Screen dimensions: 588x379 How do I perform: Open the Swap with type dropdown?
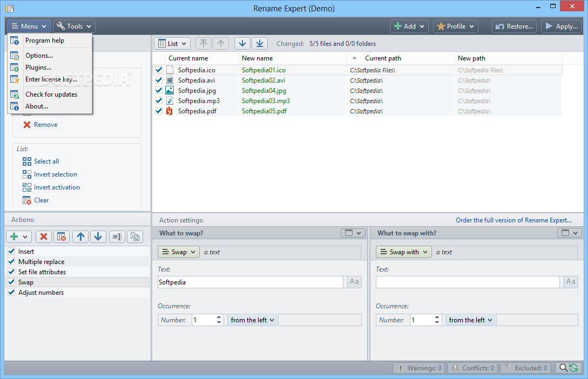pos(403,252)
